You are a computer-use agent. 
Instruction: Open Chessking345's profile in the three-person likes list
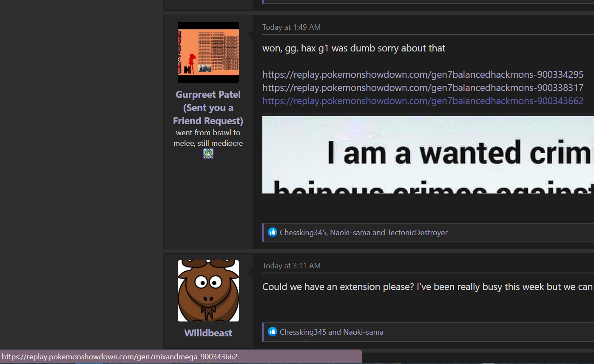(303, 233)
